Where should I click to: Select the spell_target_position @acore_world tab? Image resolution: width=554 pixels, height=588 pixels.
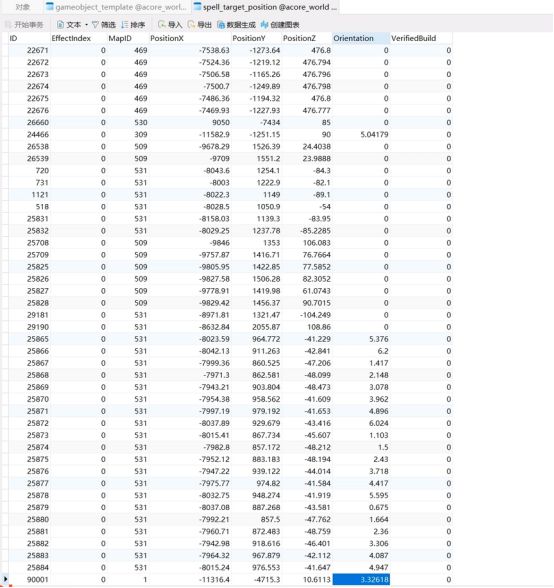265,7
